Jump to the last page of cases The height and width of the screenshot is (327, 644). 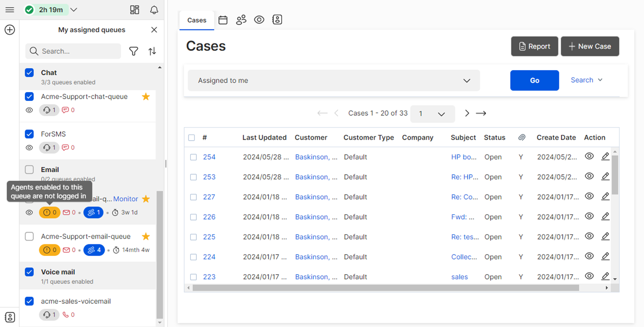pyautogui.click(x=481, y=113)
